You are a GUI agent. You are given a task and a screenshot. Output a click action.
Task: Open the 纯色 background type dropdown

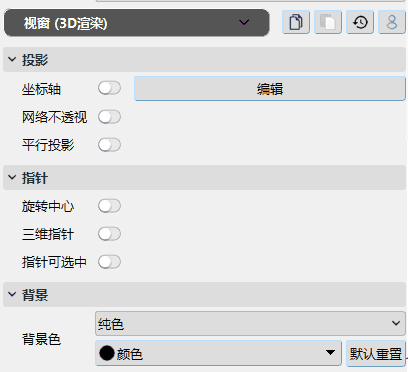coord(250,323)
